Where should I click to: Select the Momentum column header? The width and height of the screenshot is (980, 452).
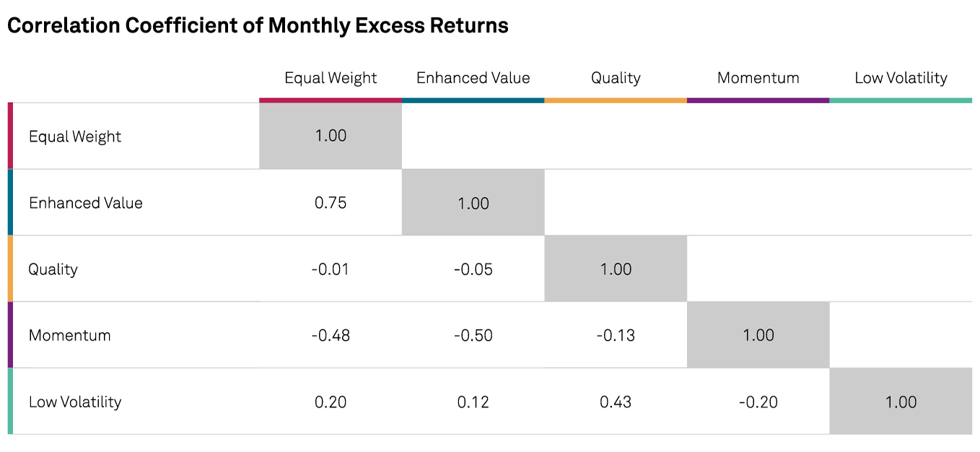758,78
